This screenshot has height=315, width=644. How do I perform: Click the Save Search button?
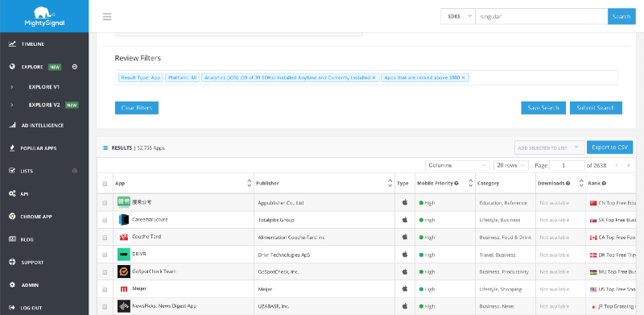tap(543, 108)
